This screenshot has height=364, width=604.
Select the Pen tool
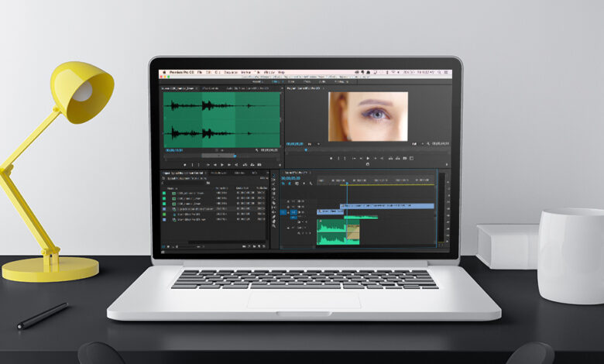click(274, 217)
